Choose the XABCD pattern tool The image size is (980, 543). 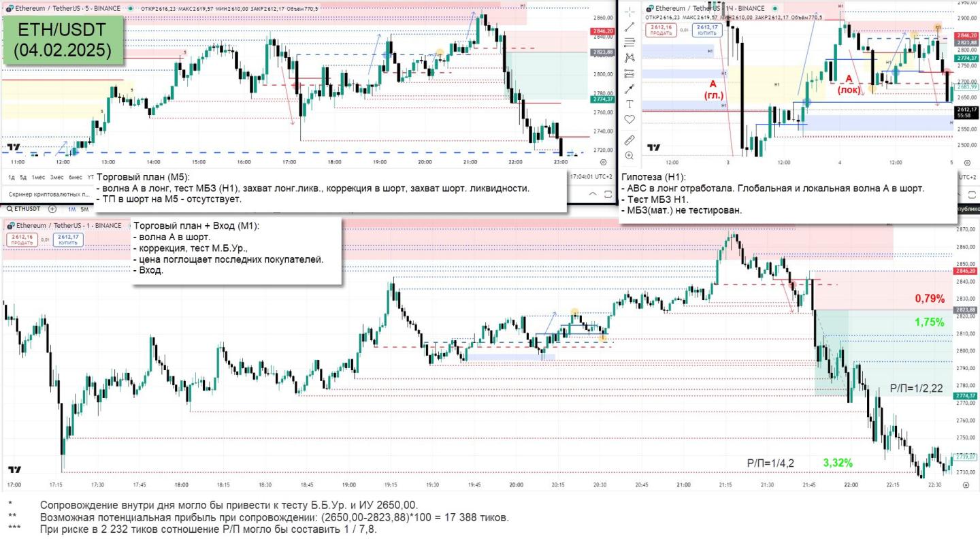point(630,58)
